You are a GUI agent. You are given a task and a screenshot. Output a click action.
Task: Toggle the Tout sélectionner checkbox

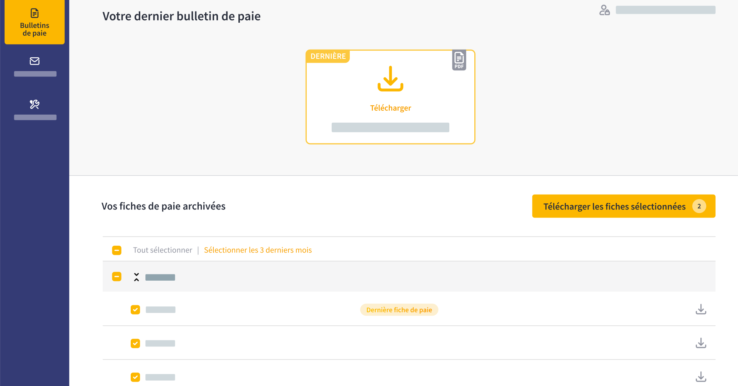[x=117, y=250]
